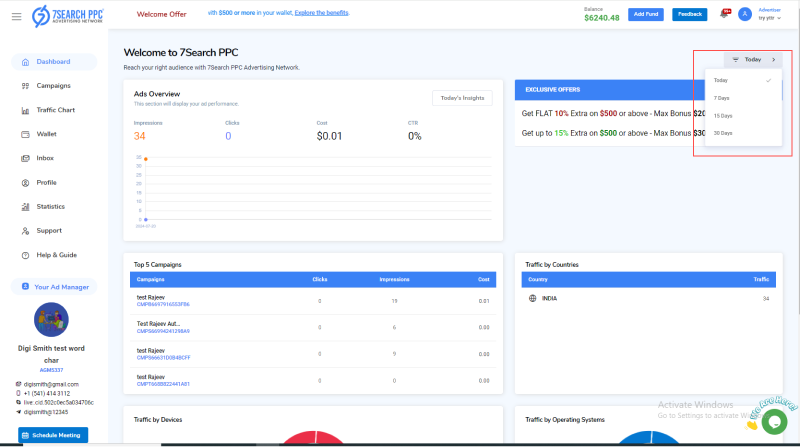The width and height of the screenshot is (800, 447).
Task: Select the 7 Days filter option
Action: point(722,98)
